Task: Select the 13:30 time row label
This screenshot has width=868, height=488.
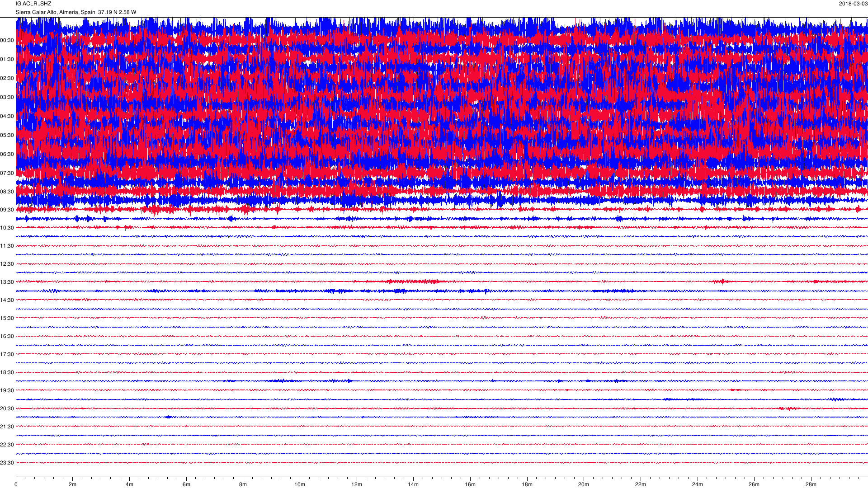Action: pyautogui.click(x=7, y=282)
